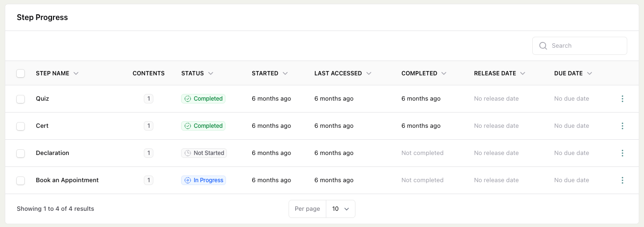
Task: Open the Per page dropdown showing 10
Action: 341,209
